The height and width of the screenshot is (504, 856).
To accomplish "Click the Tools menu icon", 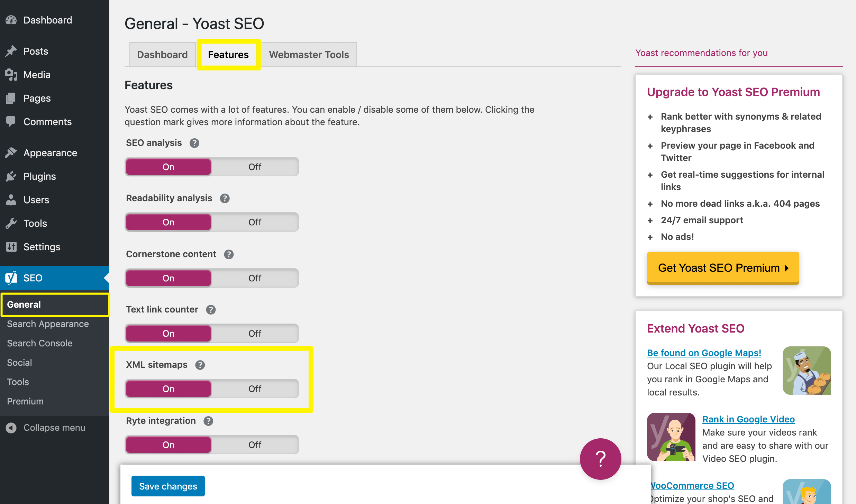I will coord(11,223).
